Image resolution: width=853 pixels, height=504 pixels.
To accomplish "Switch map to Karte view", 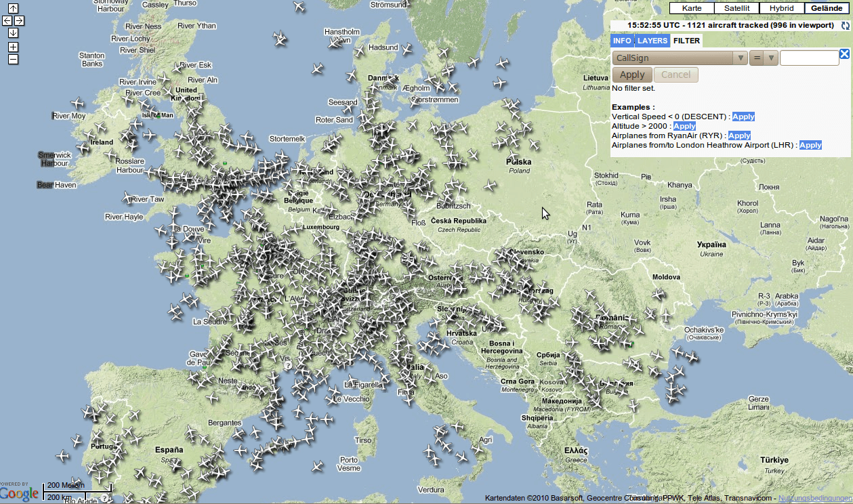I will coord(692,8).
